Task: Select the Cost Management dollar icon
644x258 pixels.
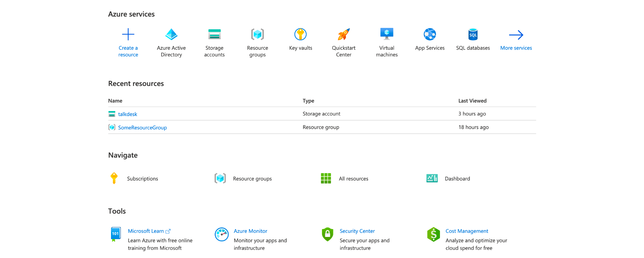Action: (433, 234)
